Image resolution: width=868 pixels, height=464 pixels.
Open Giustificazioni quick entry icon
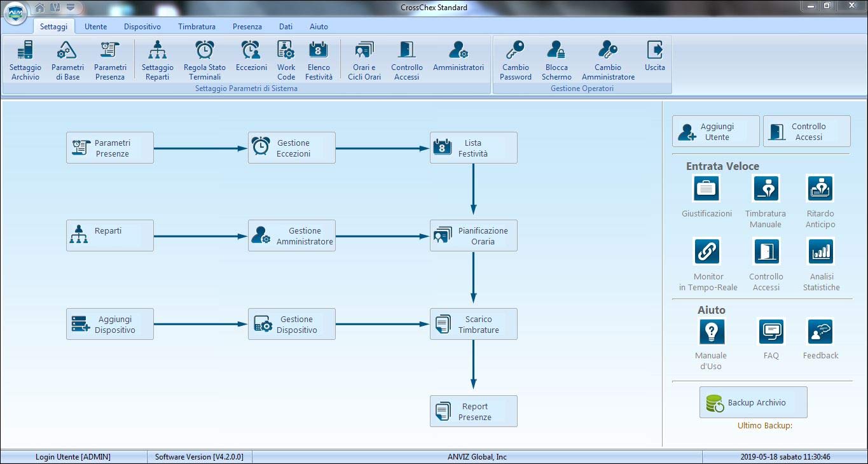[706, 189]
